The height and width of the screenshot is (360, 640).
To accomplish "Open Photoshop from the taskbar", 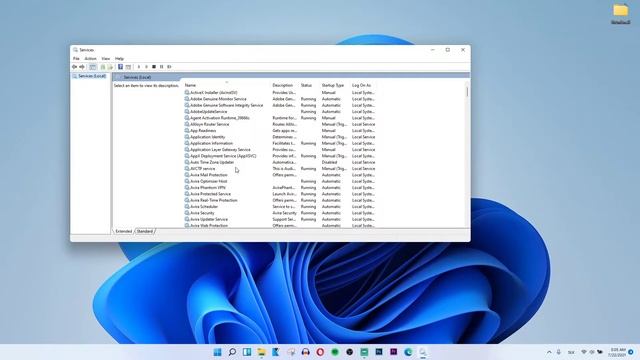I will (379, 352).
